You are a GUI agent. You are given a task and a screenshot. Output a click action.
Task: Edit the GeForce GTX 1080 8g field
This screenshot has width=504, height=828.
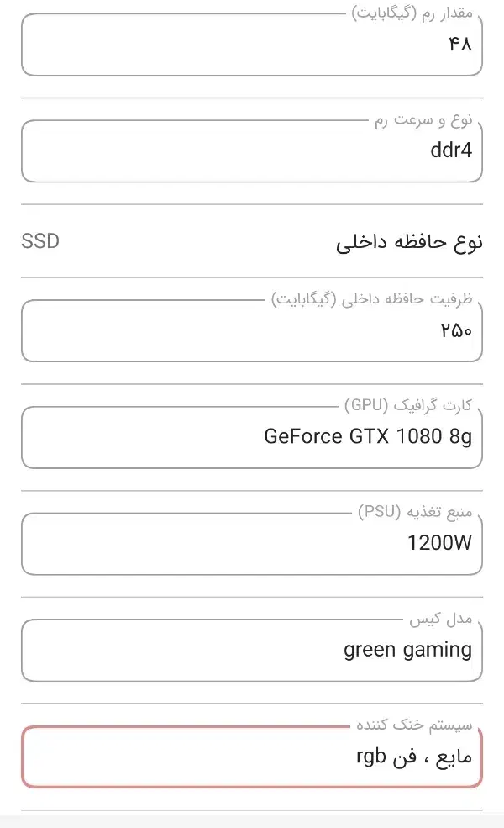click(x=252, y=437)
